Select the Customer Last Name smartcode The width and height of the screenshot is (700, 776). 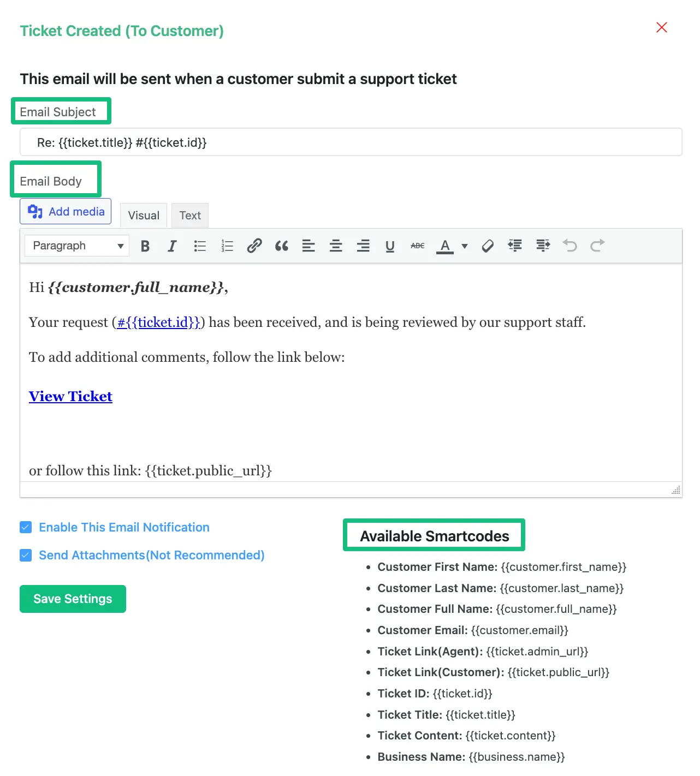(501, 588)
